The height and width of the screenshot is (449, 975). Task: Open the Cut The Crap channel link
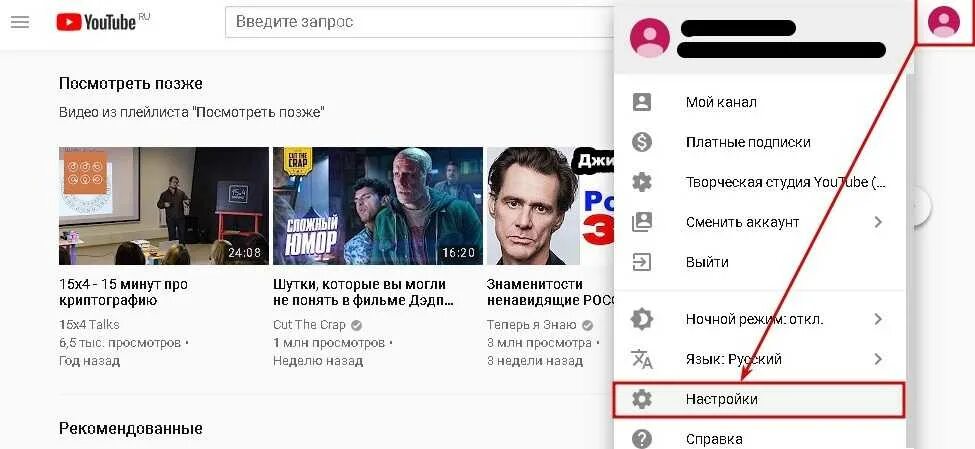coord(309,325)
